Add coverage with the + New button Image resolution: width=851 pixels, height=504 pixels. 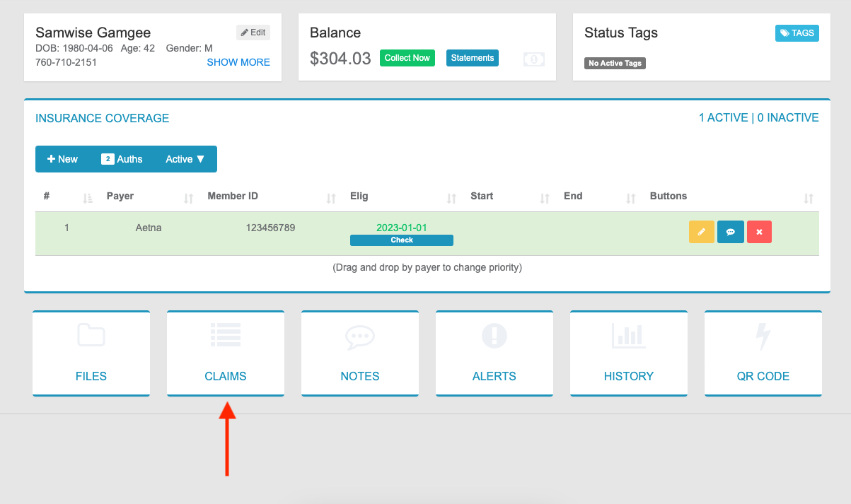click(x=62, y=159)
